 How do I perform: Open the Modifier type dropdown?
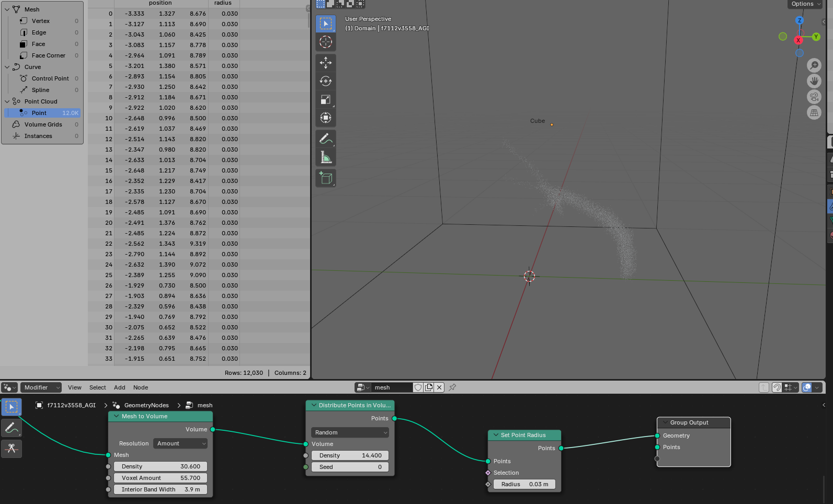click(x=41, y=387)
